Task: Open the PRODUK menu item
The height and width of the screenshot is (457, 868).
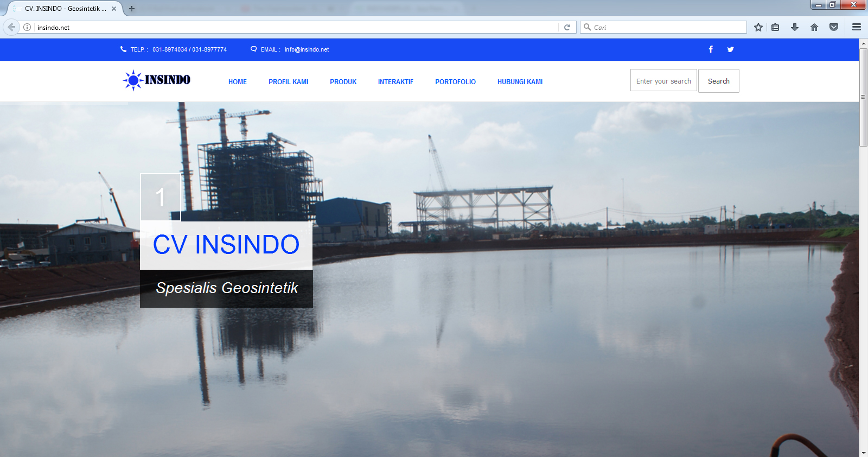Action: pyautogui.click(x=343, y=82)
